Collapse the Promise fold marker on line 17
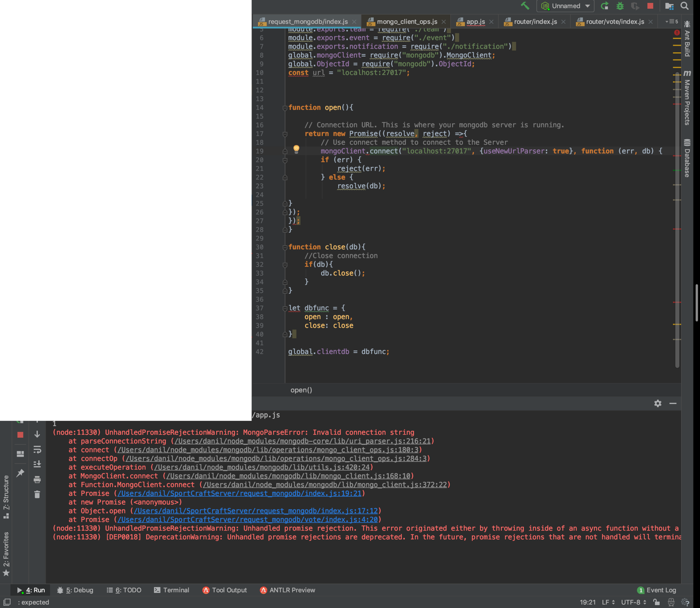Viewport: 700px width, 608px height. (x=285, y=134)
